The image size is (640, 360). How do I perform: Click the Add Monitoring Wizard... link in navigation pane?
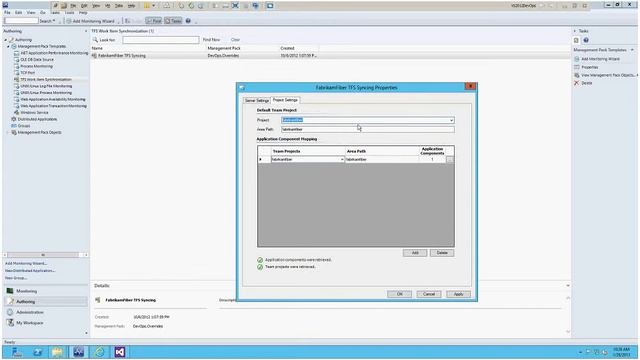(x=26, y=263)
